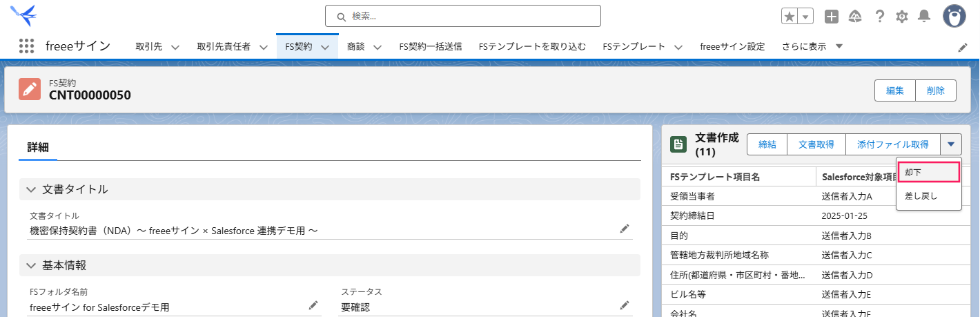Screen dimensions: 980x317
Task: Open the user profile avatar
Action: [954, 17]
